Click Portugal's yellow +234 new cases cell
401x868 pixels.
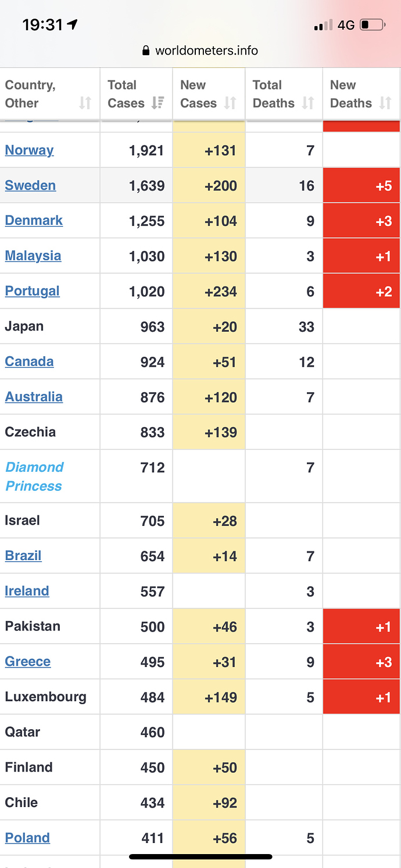[x=209, y=291]
